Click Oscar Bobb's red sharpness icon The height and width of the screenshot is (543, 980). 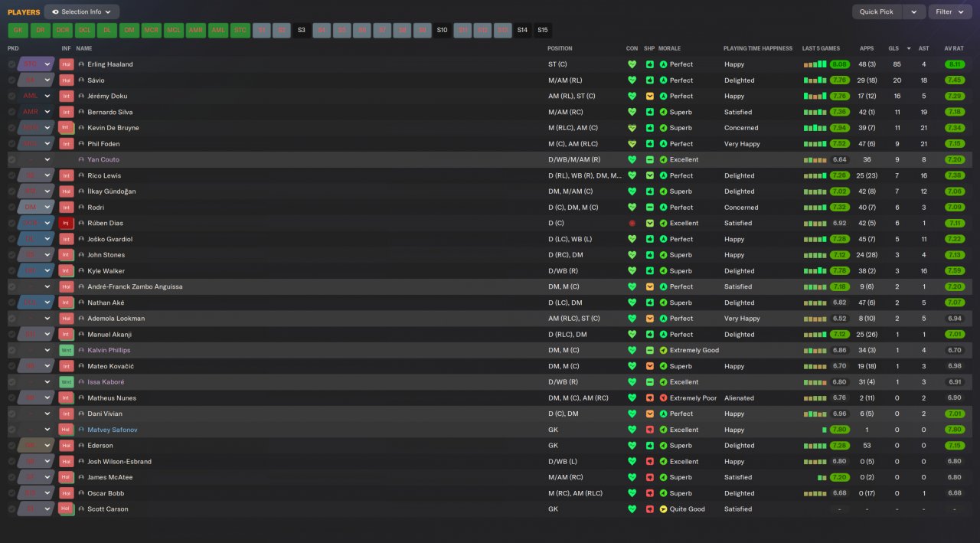point(649,493)
